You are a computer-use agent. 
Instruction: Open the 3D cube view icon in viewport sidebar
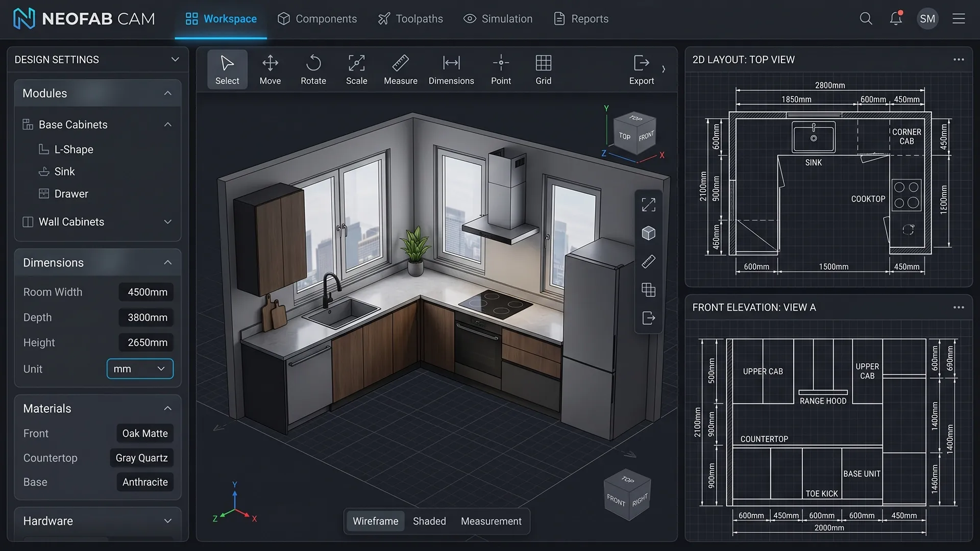pyautogui.click(x=648, y=233)
